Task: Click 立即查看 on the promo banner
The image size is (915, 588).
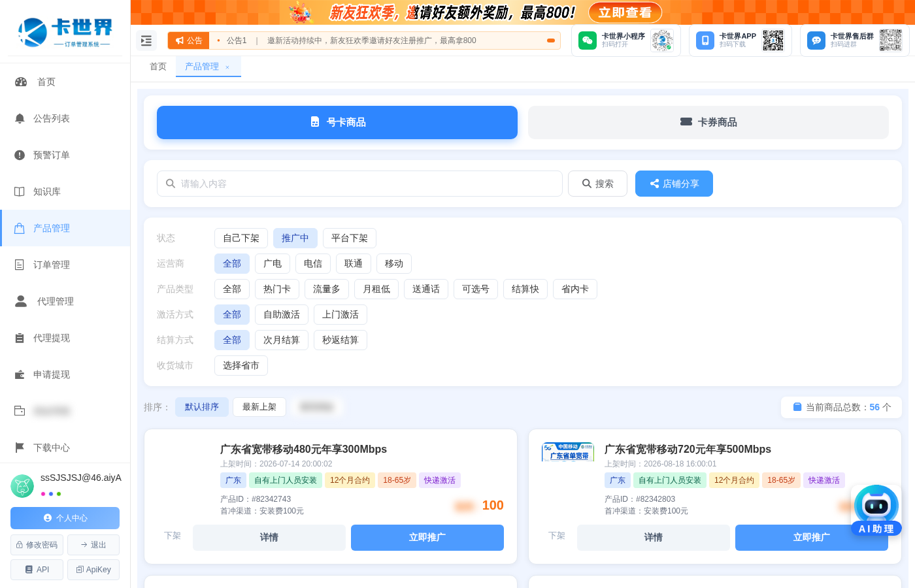Action: [625, 12]
